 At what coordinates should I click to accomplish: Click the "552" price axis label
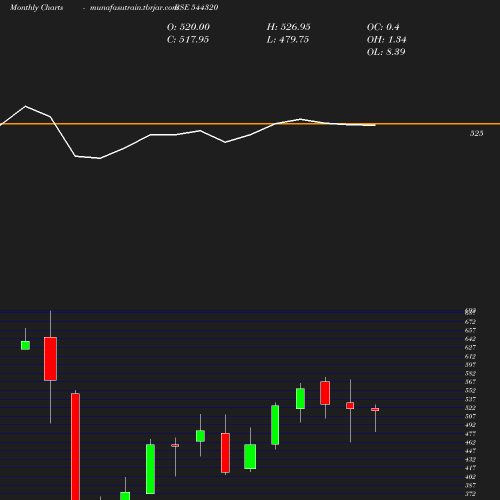pos(470,391)
